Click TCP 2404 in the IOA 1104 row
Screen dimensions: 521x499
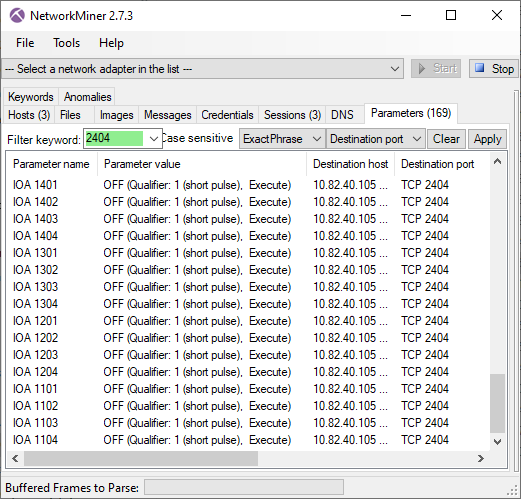[425, 440]
